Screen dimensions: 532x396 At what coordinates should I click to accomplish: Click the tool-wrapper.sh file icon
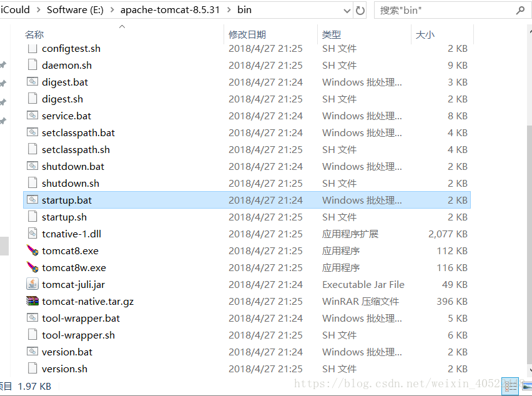pos(32,335)
